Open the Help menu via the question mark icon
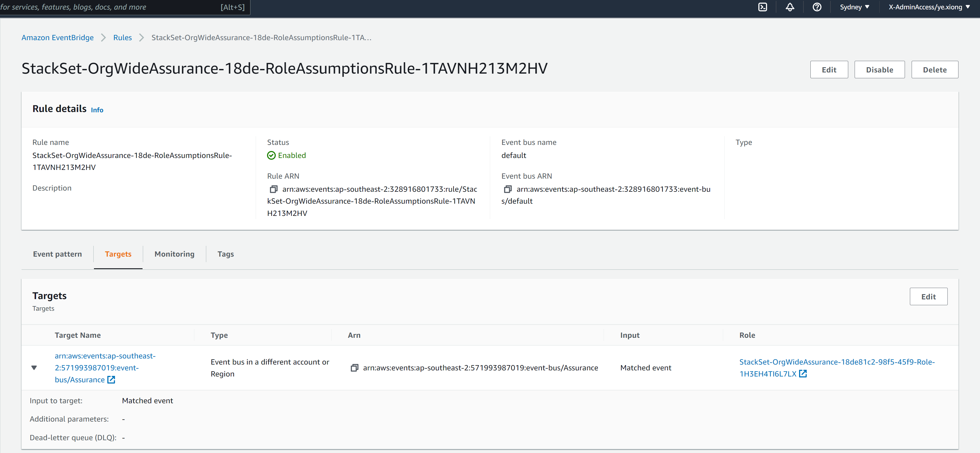980x453 pixels. click(x=817, y=7)
